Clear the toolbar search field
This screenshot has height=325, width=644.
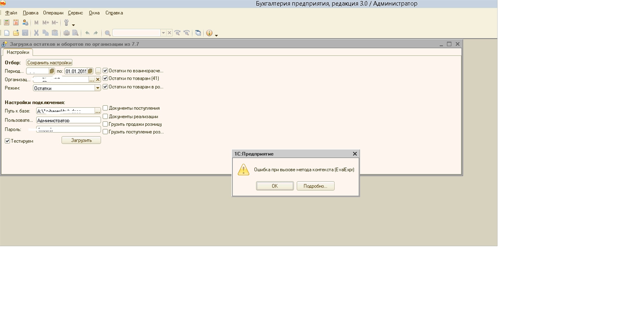pyautogui.click(x=169, y=33)
